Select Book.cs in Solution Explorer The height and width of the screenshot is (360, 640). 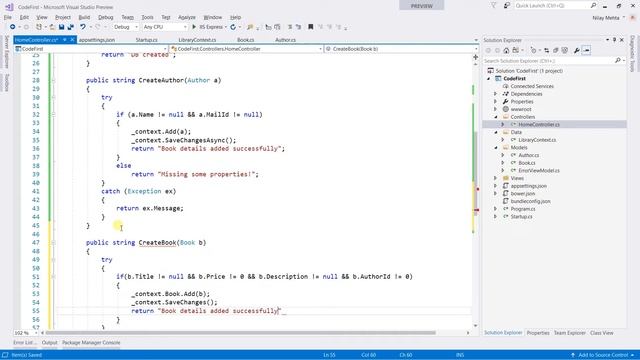point(527,163)
